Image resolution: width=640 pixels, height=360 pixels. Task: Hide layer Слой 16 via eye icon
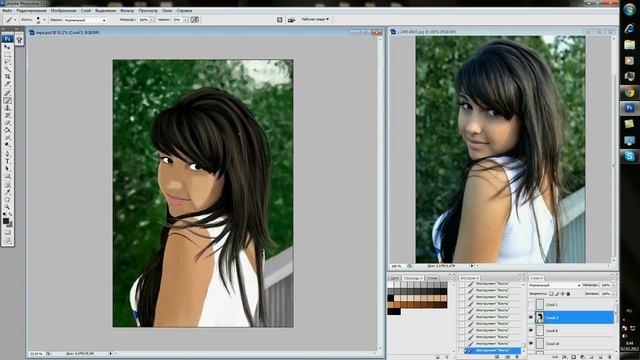pos(531,344)
